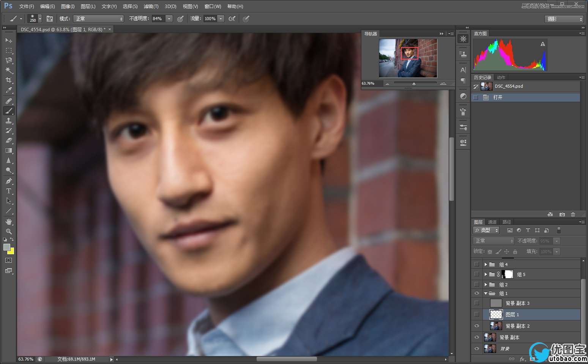Open the 摄影 workspace dropdown
Screen dimensions: 588x364
point(564,19)
